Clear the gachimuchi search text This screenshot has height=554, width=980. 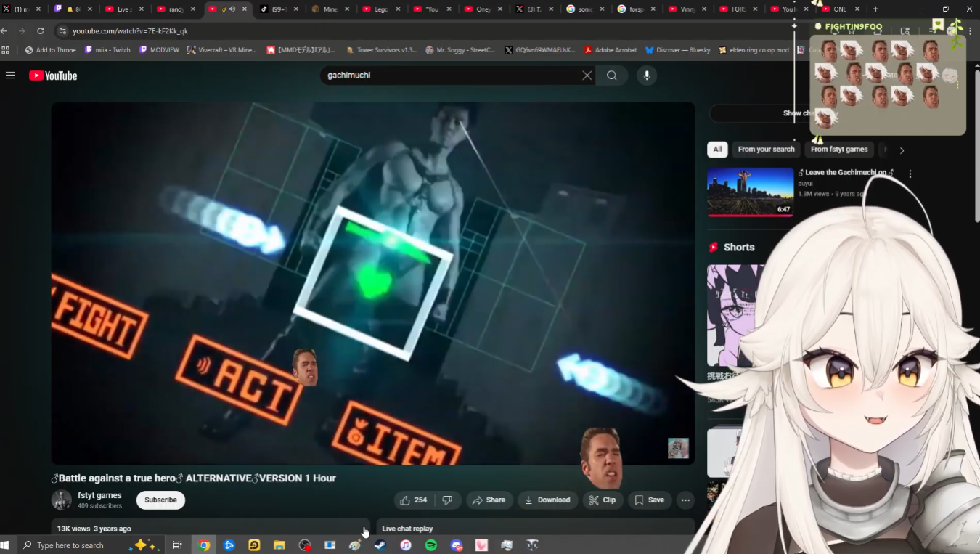[x=587, y=76]
